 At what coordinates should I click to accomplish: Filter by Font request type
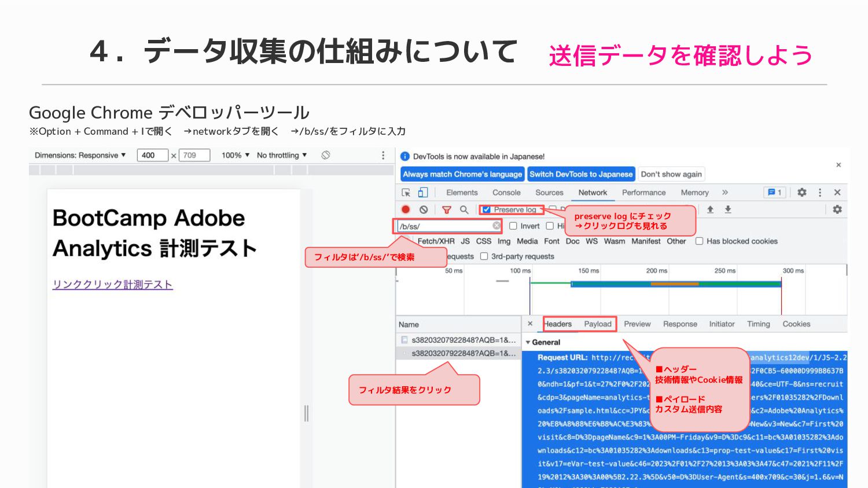[552, 241]
